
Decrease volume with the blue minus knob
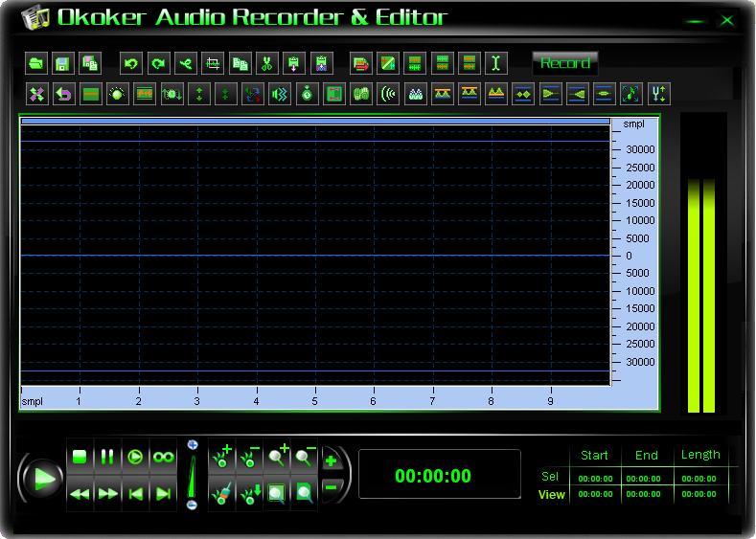(192, 505)
